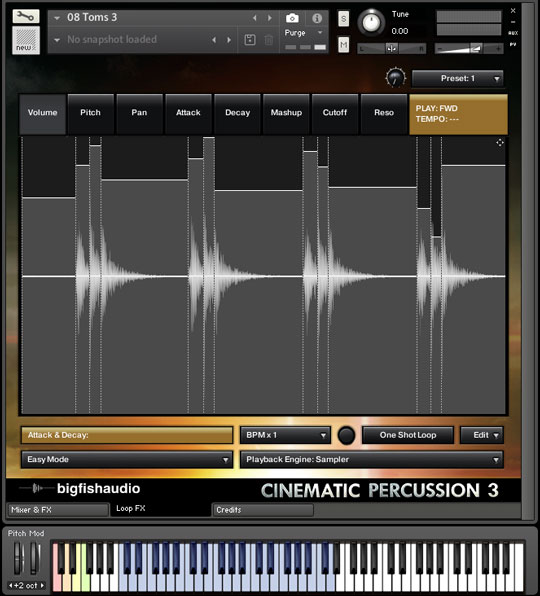The width and height of the screenshot is (540, 596).
Task: Shift keyboard octave down with left arrow
Action: [11, 586]
